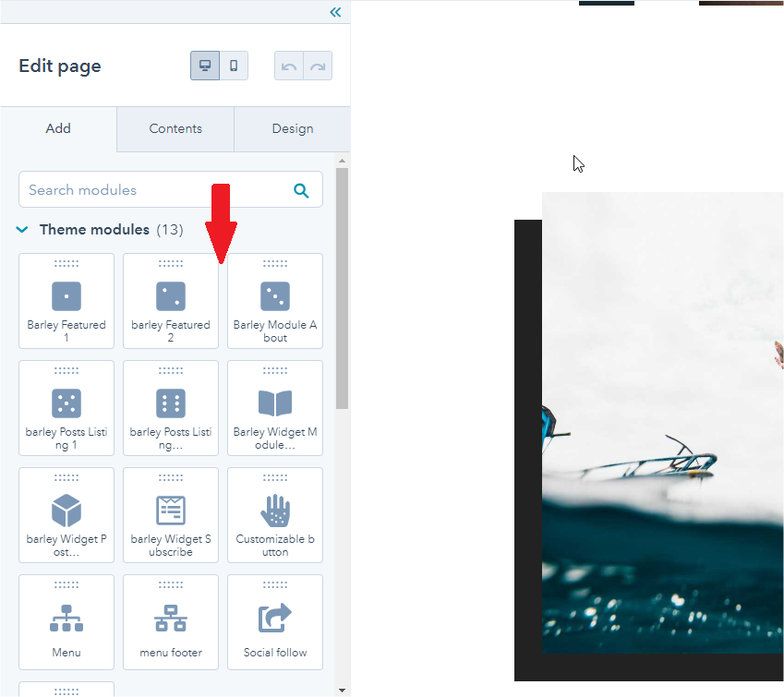Screen dimensions: 784x697
Task: Click the magnifier search icon
Action: coord(300,190)
